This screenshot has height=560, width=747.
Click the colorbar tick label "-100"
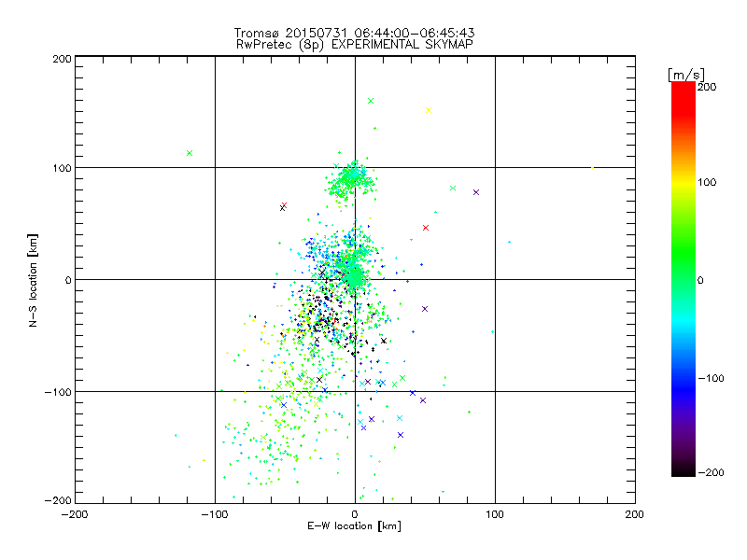click(712, 378)
